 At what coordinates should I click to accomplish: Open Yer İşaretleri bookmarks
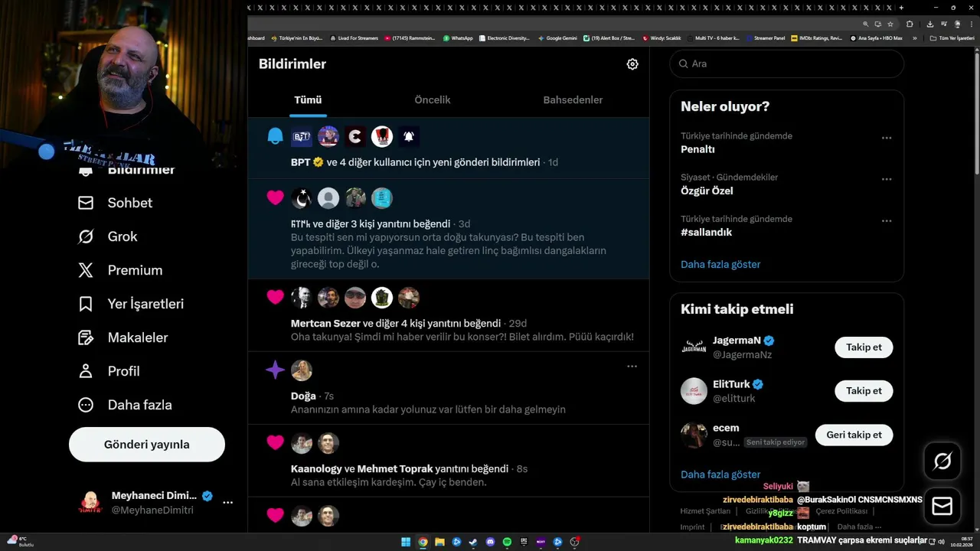pos(131,304)
